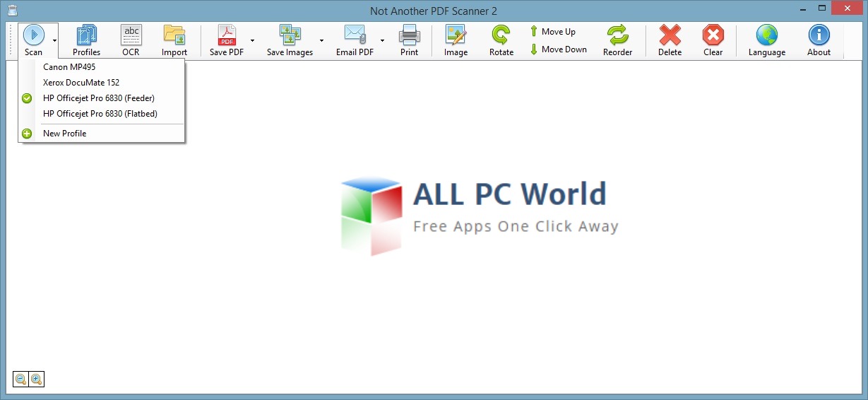
Task: Click the app icon in title bar
Action: 12,11
